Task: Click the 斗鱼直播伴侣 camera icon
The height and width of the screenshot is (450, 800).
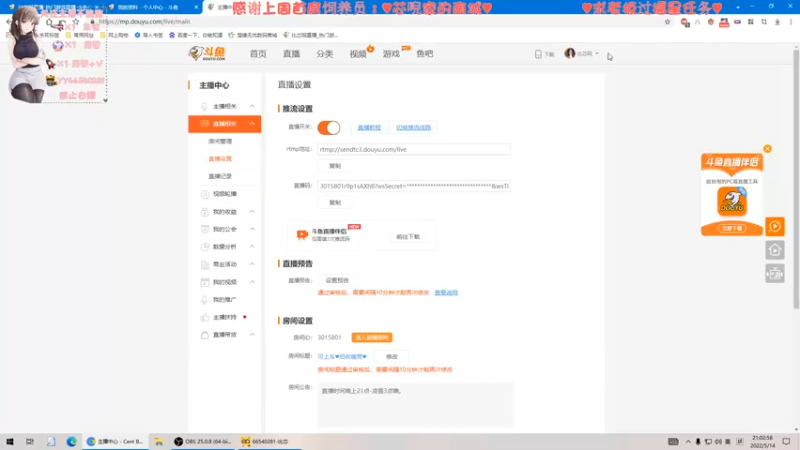Action: 302,234
